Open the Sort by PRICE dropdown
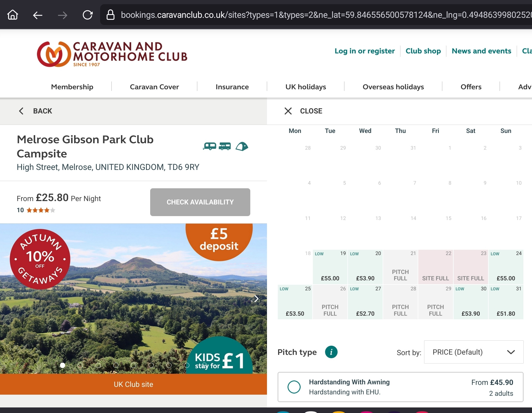This screenshot has width=532, height=413. coord(474,352)
